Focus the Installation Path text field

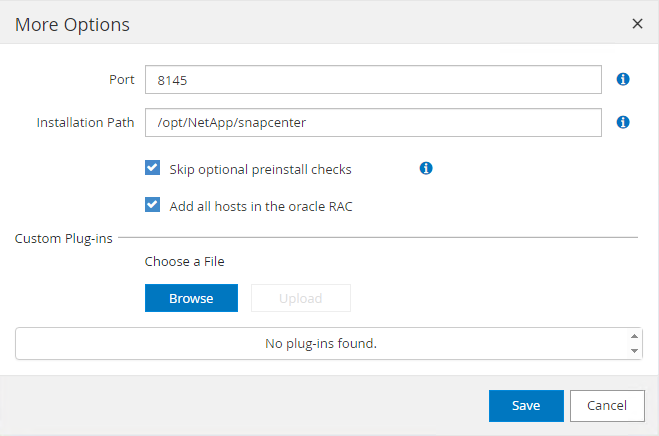[x=372, y=122]
